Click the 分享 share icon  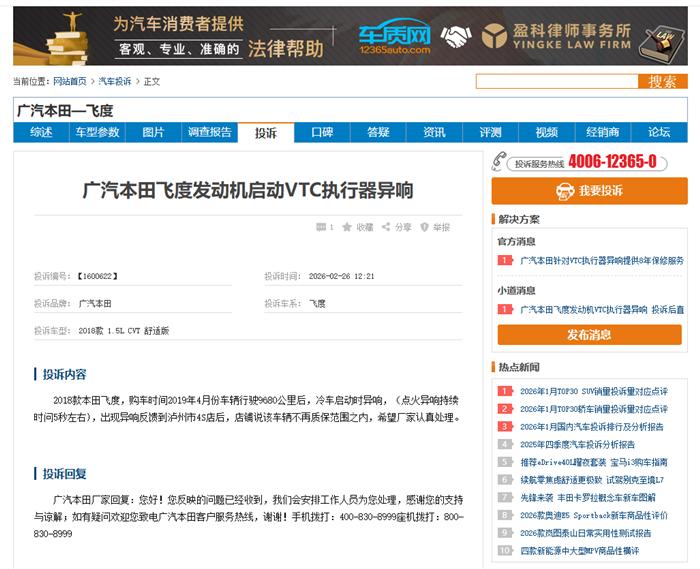coord(385,227)
